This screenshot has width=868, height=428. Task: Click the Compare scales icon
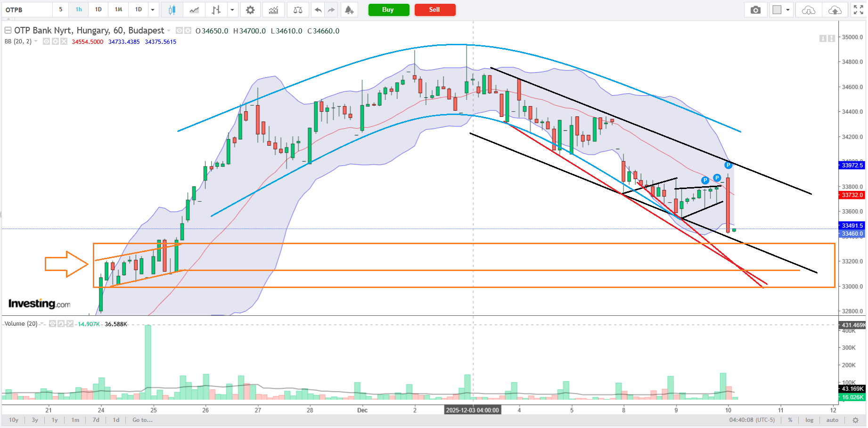(298, 10)
